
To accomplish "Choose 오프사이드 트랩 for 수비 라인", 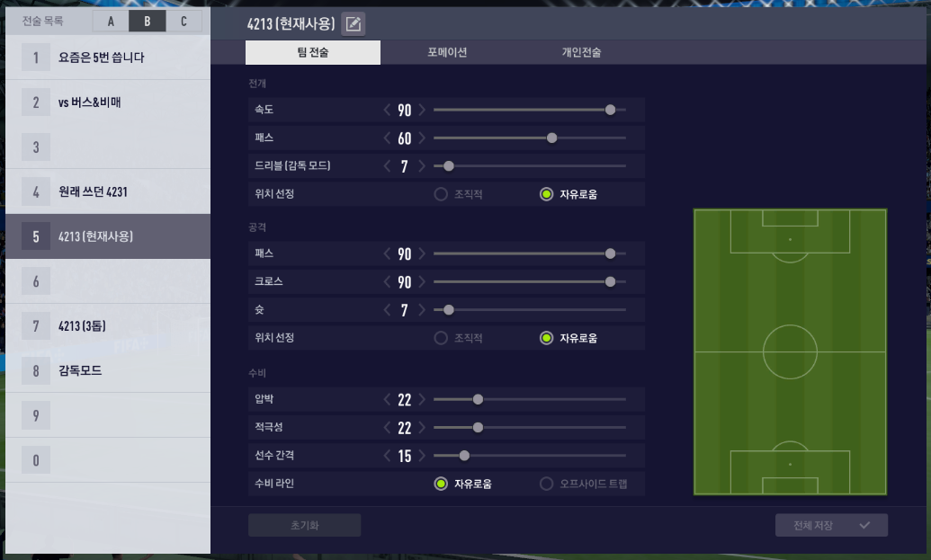I will [x=547, y=484].
